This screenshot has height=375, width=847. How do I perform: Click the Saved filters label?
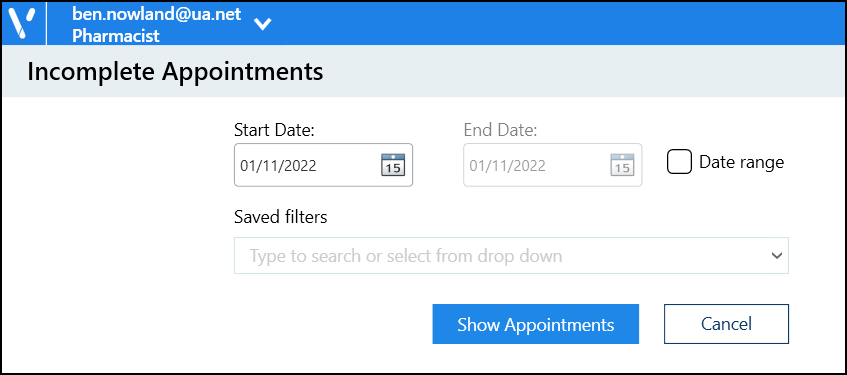point(281,217)
